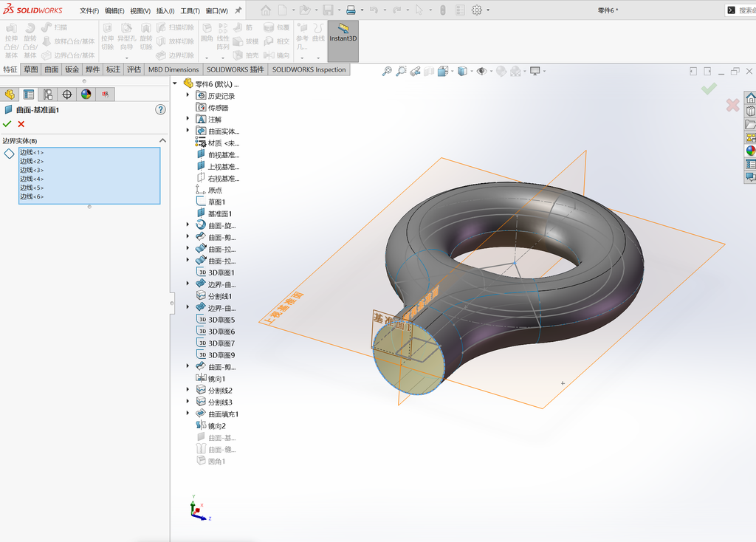Open the ConfigurationManager tab icon
Screen dimensions: 756x542
[48, 95]
